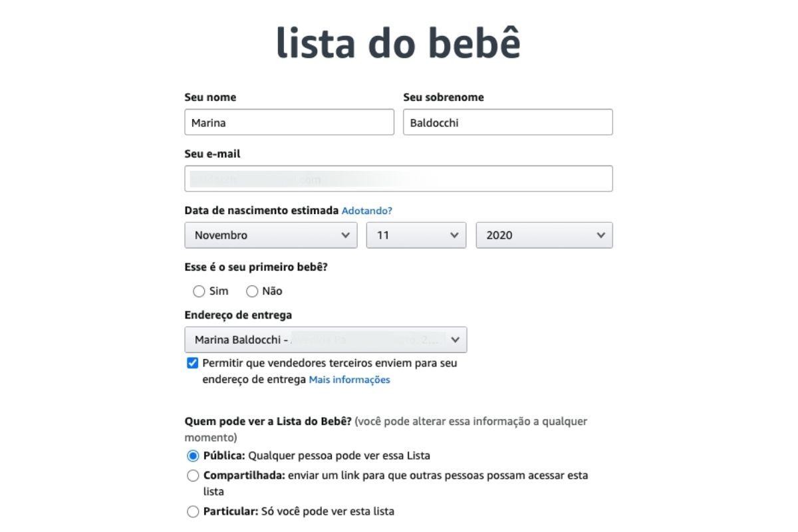Open the Novembro month dropdown
This screenshot has height=532, width=798.
(271, 235)
